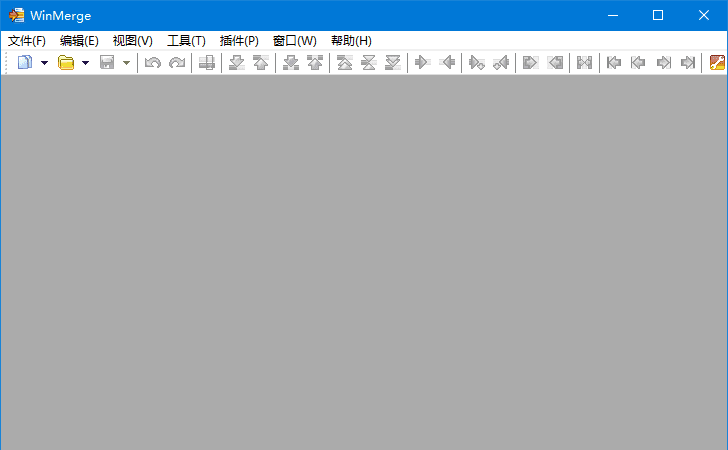Click the Copy Right arrow icon
Screen dimensions: 728x450
pos(422,62)
